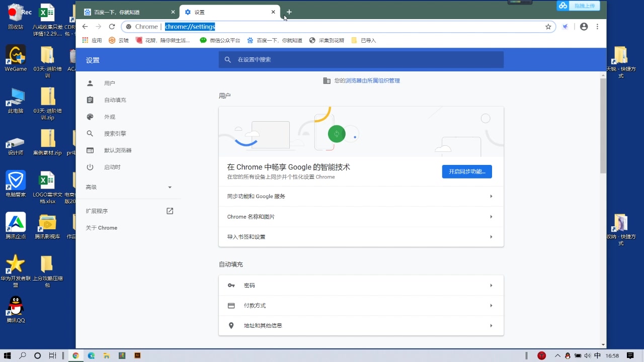Select the 华为开发者联盟 desktop shortcut
This screenshot has height=362, width=644.
click(x=16, y=271)
